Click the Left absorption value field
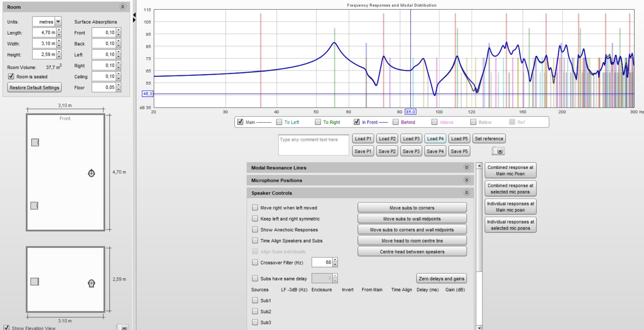Image resolution: width=644 pixels, height=330 pixels. [x=104, y=54]
